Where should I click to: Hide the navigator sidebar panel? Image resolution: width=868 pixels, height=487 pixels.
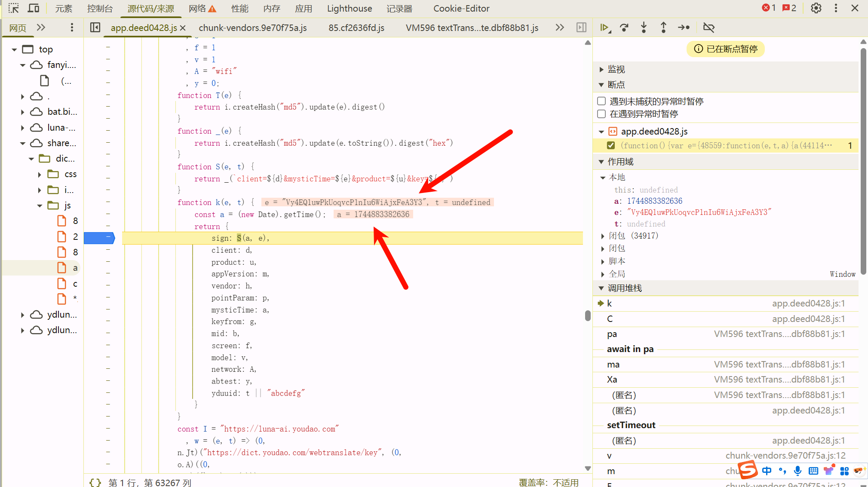point(95,28)
